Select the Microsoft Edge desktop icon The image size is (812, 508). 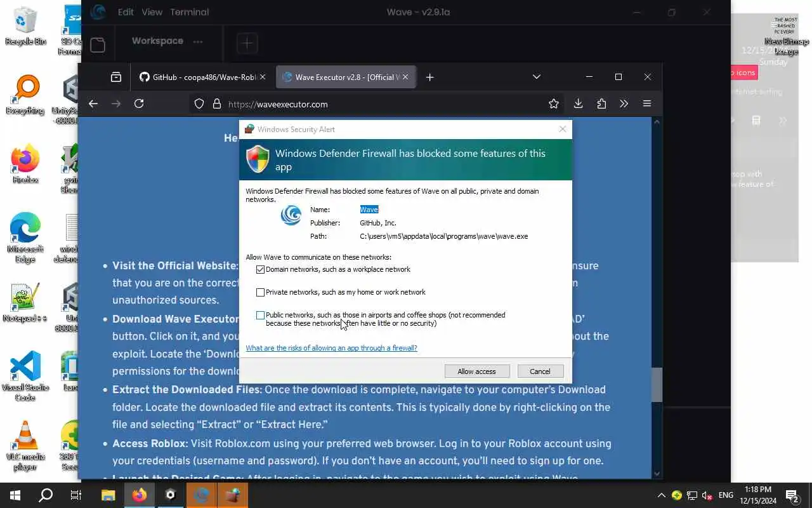(x=25, y=238)
